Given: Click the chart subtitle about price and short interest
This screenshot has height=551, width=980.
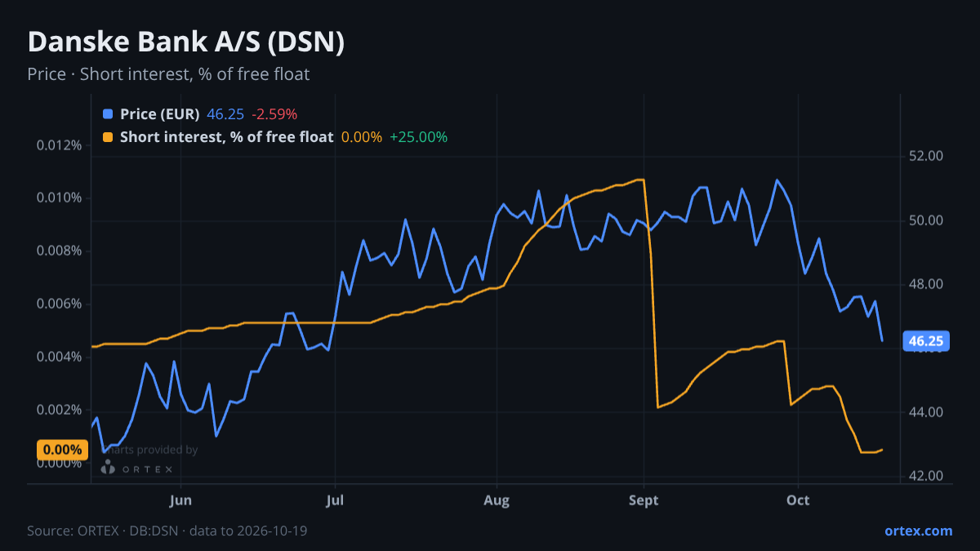Looking at the screenshot, I should coord(168,74).
